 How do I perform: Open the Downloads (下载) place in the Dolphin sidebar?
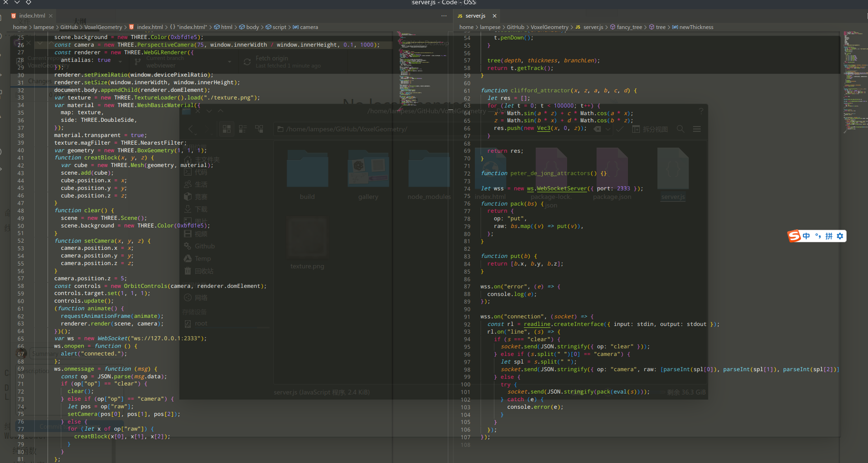click(196, 209)
